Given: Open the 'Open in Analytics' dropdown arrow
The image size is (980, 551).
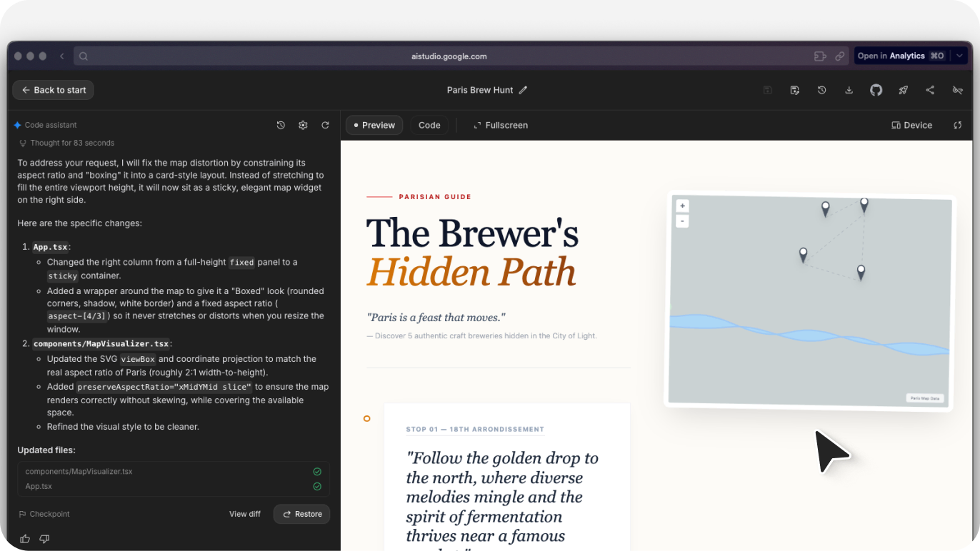Looking at the screenshot, I should [959, 56].
